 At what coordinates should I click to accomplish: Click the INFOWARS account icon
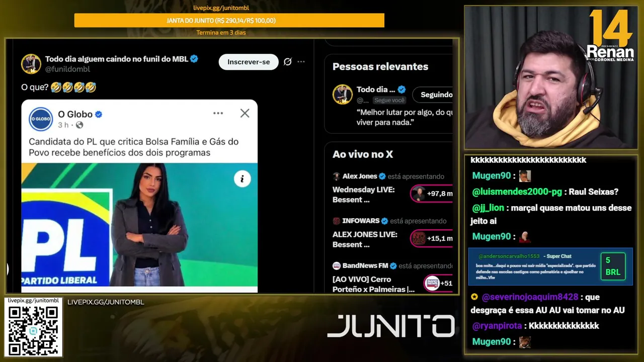pos(337,221)
